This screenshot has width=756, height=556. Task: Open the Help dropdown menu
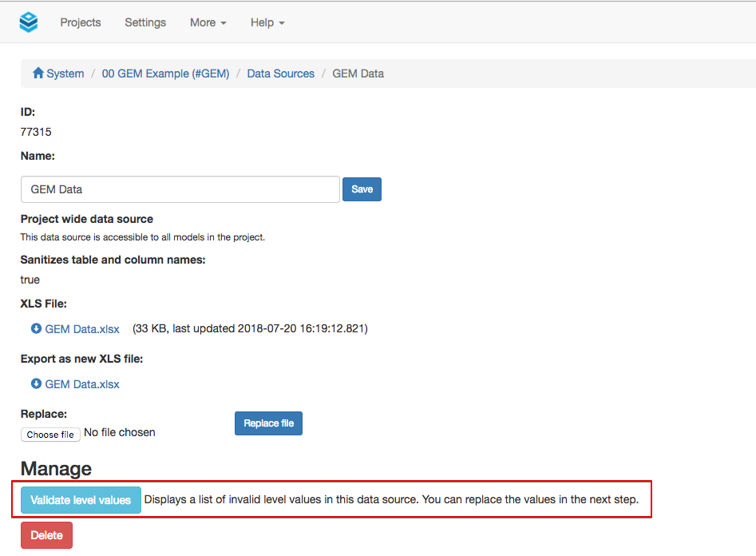(x=267, y=22)
